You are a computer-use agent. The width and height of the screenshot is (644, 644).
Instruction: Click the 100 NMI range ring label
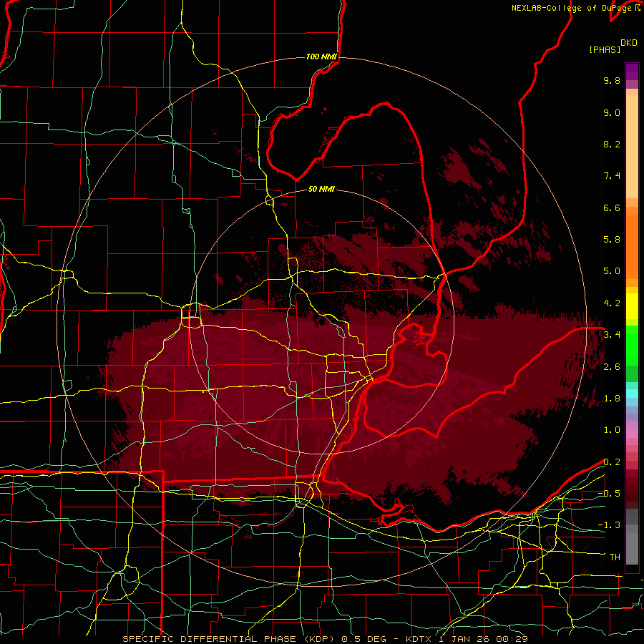(x=321, y=57)
